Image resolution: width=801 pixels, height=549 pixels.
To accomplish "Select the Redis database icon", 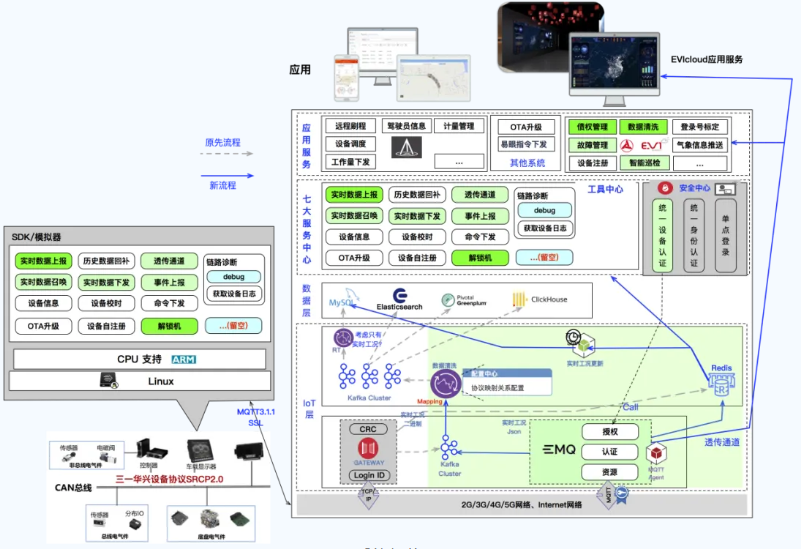I will coord(721,385).
